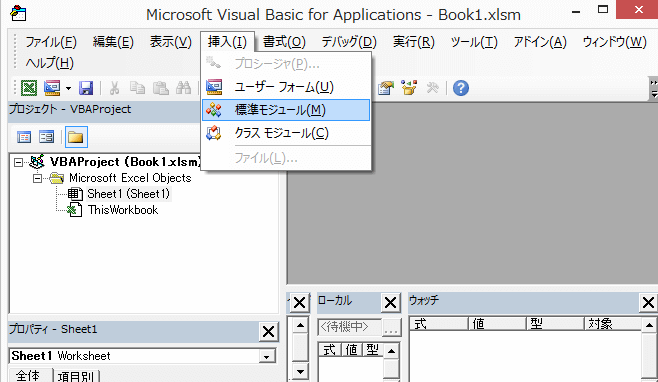The height and width of the screenshot is (382, 658).
Task: Switch to the 全体 properties tab
Action: [28, 375]
